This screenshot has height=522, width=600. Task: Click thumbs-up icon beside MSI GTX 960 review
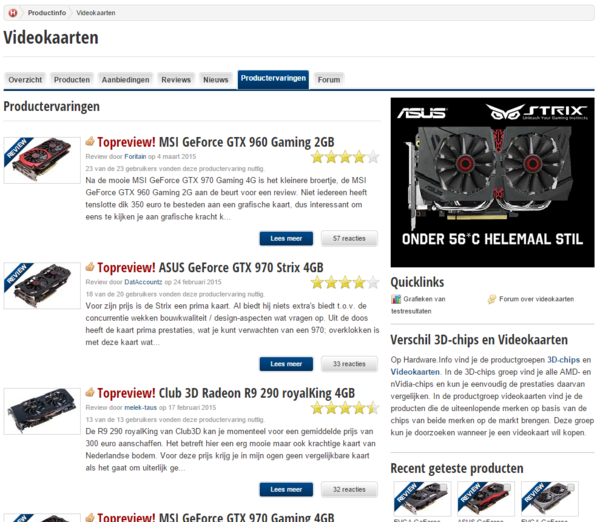[x=90, y=141]
